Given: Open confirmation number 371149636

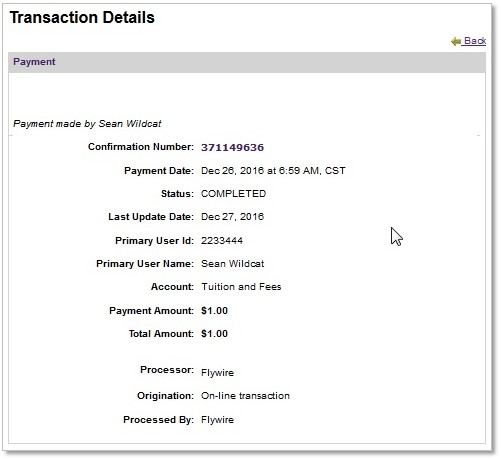Looking at the screenshot, I should point(232,147).
